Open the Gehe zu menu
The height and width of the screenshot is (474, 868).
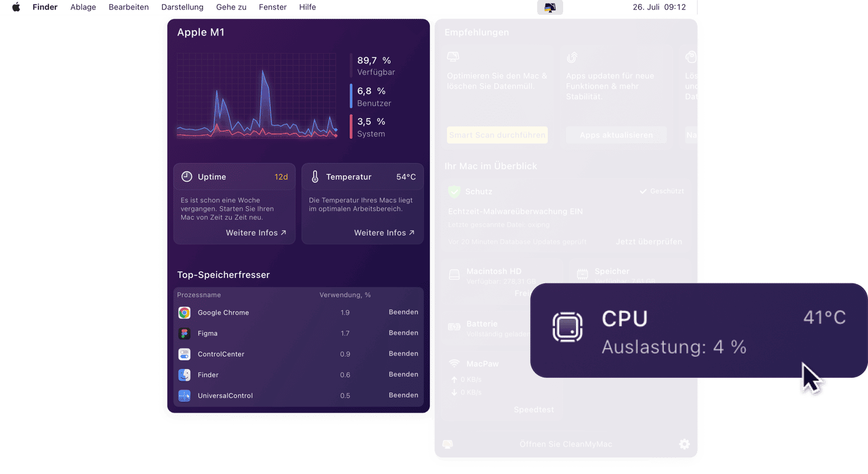231,7
